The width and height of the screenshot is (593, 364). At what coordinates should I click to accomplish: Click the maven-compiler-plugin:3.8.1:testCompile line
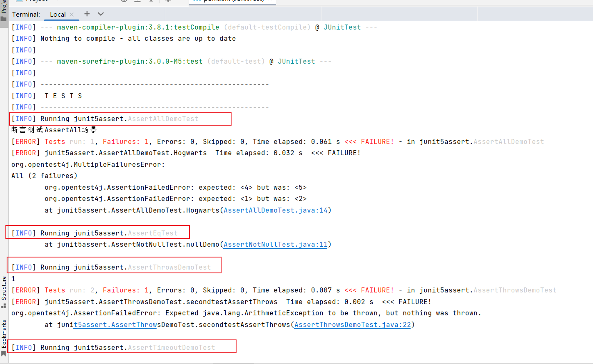click(x=138, y=27)
